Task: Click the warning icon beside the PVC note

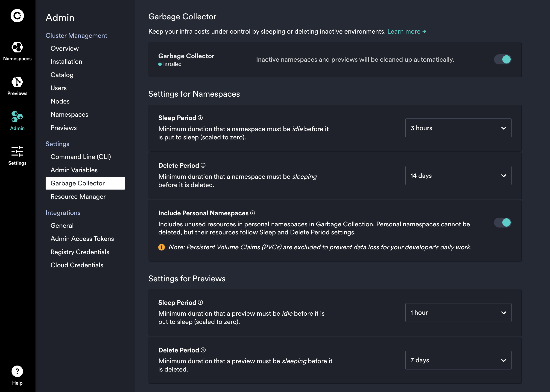Action: [161, 247]
